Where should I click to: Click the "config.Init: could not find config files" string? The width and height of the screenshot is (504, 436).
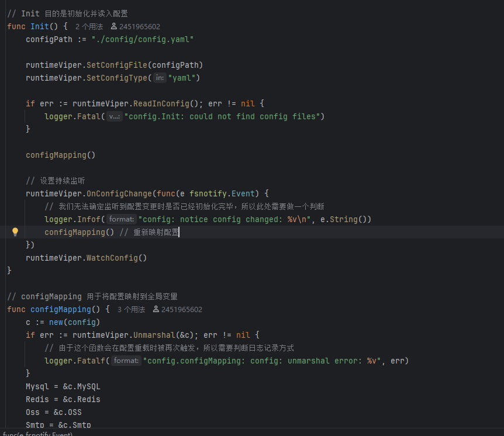(222, 117)
